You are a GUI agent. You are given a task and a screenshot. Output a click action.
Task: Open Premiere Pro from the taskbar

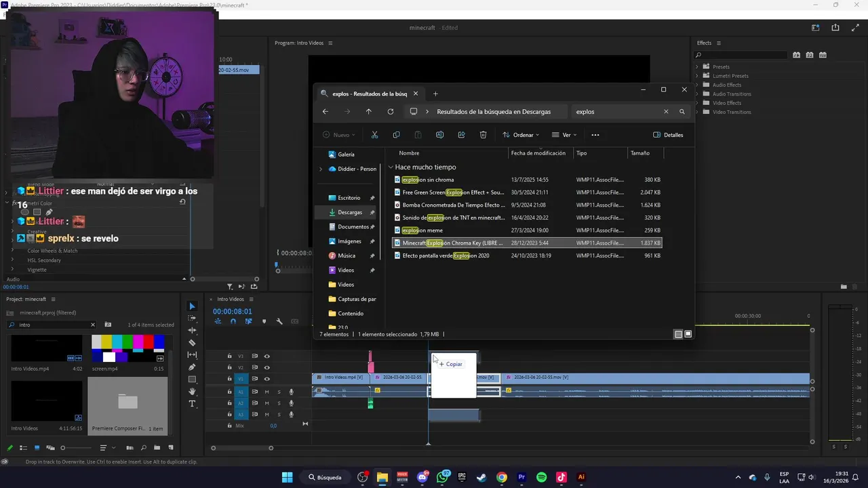(521, 477)
